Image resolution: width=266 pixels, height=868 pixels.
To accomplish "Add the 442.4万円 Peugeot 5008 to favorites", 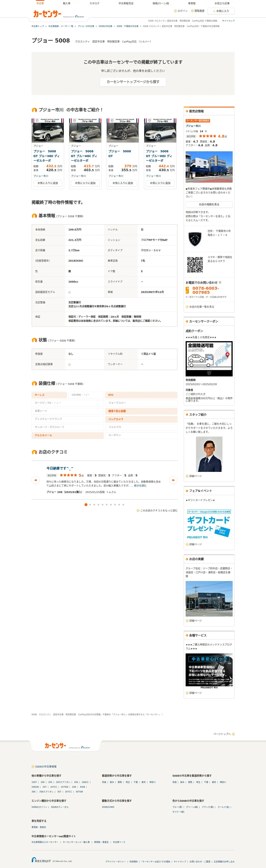I will point(160,183).
